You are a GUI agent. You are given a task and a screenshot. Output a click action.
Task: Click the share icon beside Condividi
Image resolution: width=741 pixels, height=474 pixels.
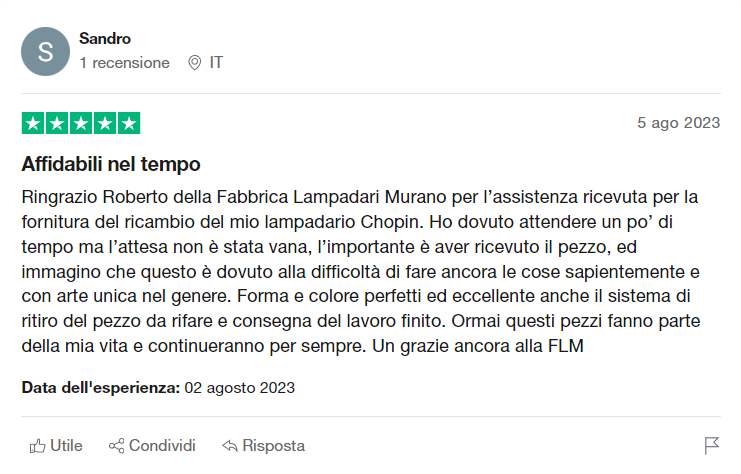coord(116,446)
